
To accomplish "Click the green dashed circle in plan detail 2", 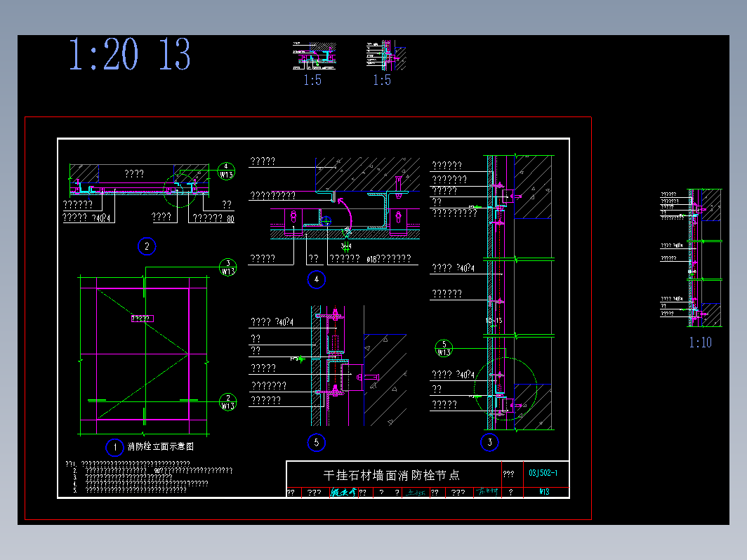I will click(180, 190).
